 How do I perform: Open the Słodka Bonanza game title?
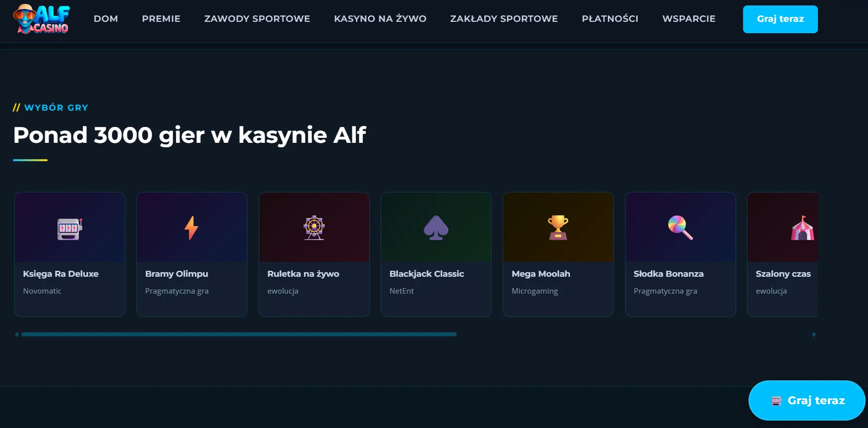[669, 274]
